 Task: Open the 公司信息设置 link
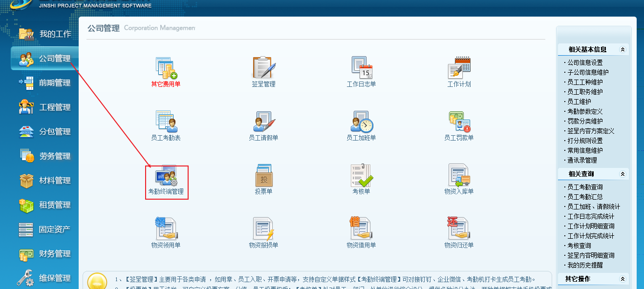(585, 62)
